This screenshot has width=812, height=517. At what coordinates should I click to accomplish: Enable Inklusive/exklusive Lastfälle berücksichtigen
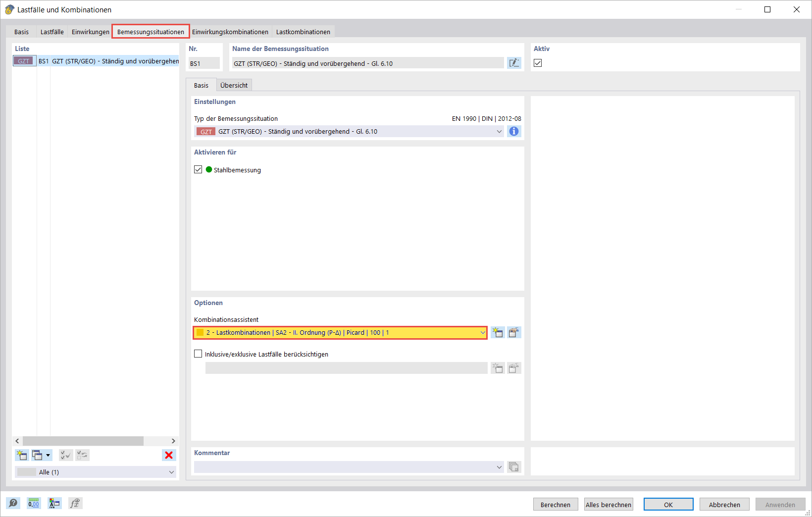[198, 354]
